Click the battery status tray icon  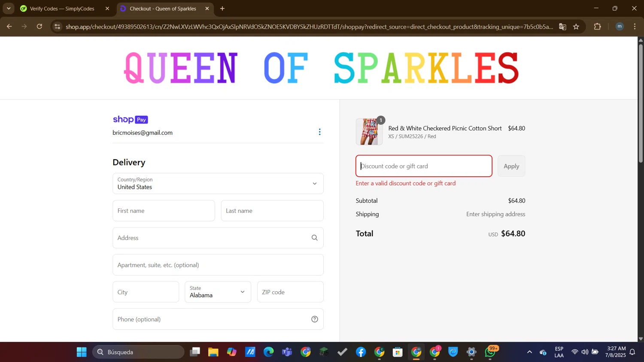(595, 352)
